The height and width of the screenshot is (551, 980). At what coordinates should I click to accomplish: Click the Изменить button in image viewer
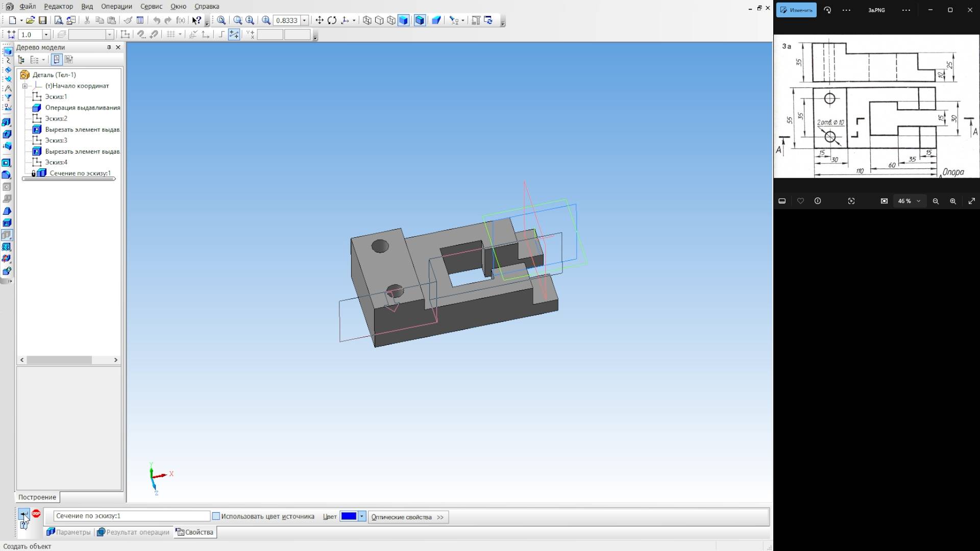pos(796,10)
